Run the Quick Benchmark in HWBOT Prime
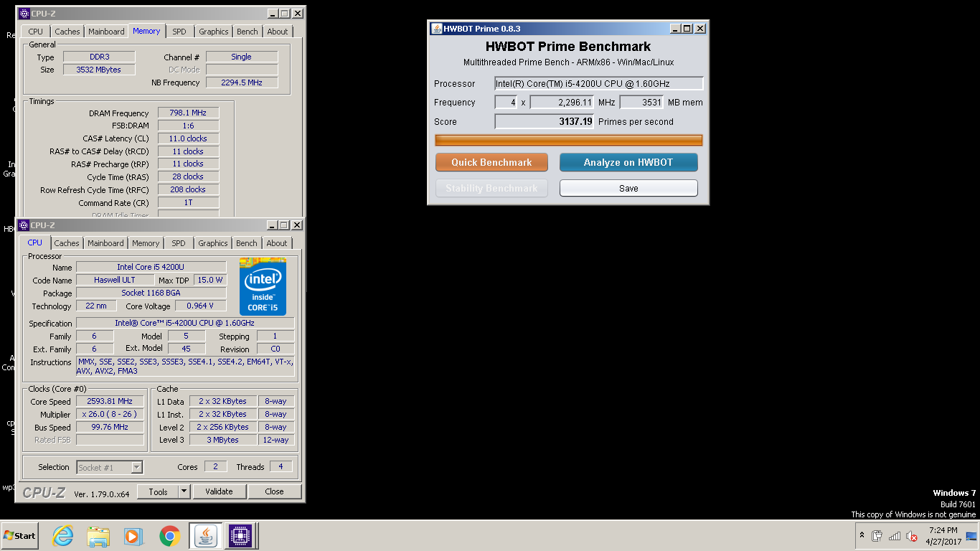The width and height of the screenshot is (980, 551). pyautogui.click(x=491, y=162)
